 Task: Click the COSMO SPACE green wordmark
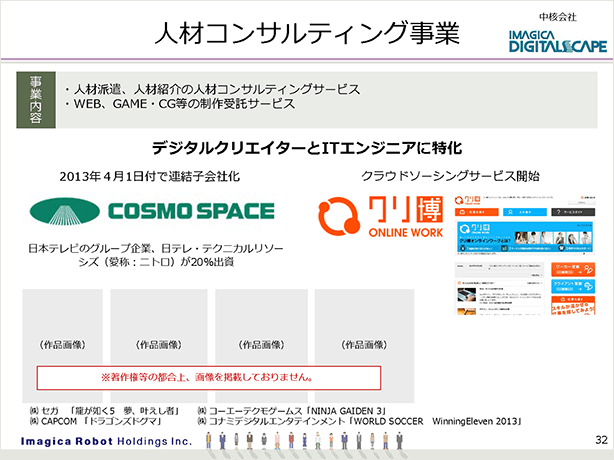click(191, 211)
